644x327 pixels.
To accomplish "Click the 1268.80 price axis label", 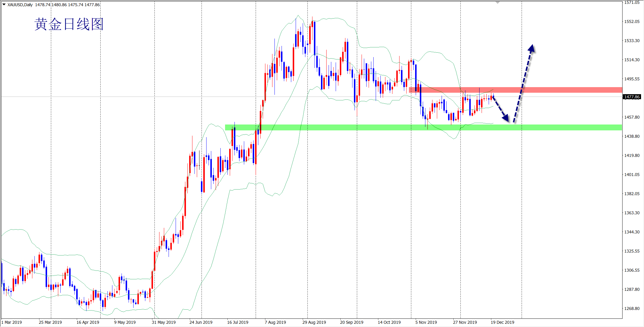I will (x=632, y=308).
